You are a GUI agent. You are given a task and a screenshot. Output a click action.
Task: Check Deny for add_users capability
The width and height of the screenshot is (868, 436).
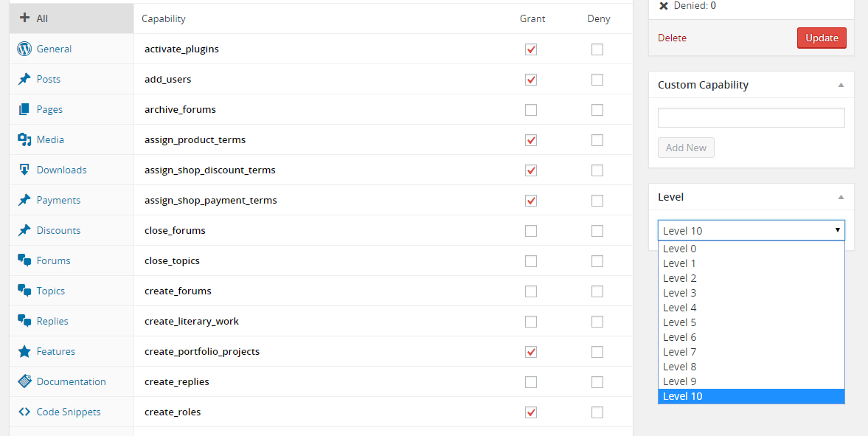click(597, 80)
